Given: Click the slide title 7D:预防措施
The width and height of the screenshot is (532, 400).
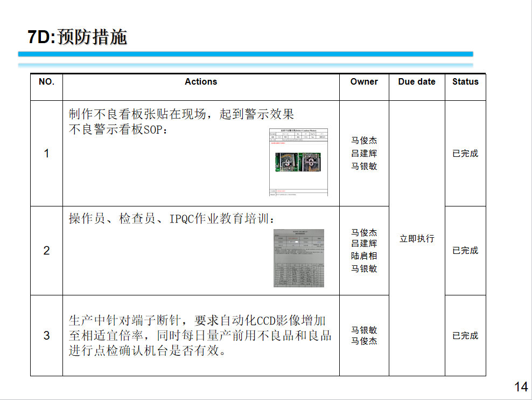Looking at the screenshot, I should pyautogui.click(x=77, y=37).
